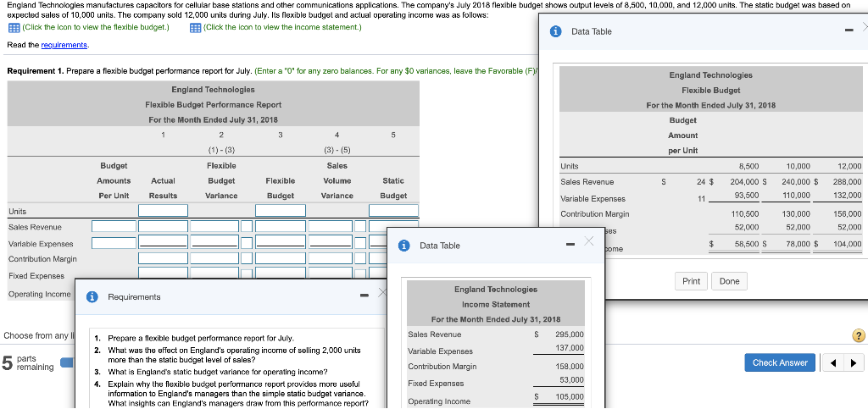868x409 pixels.
Task: Click Sales Revenue Actual Results field
Action: (x=163, y=226)
